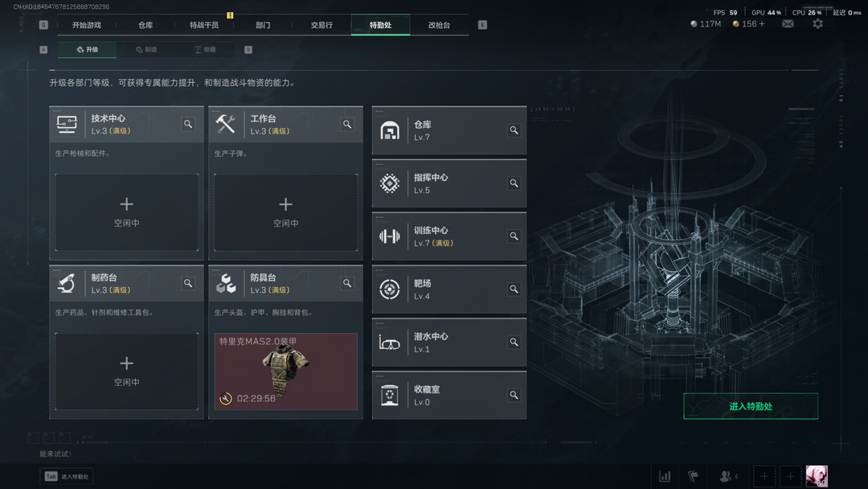Click the player avatar portrait
Viewport: 868px width, 489px height.
(817, 476)
